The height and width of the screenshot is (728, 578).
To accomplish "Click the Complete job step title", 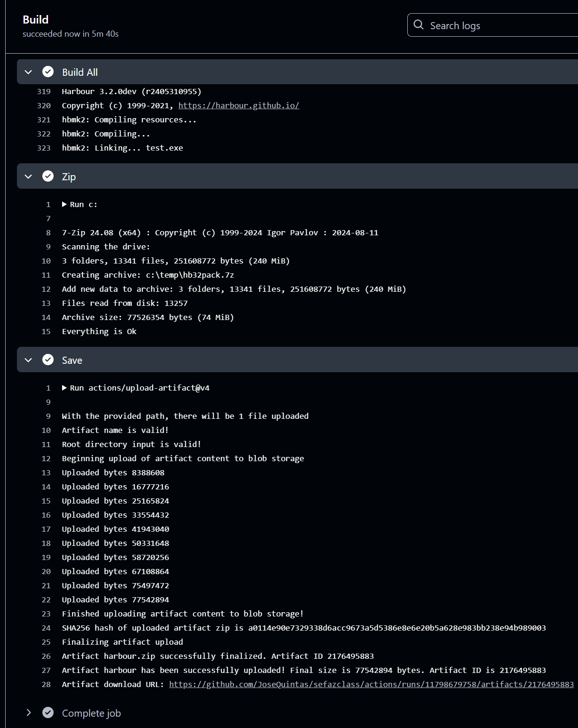I will tap(91, 713).
